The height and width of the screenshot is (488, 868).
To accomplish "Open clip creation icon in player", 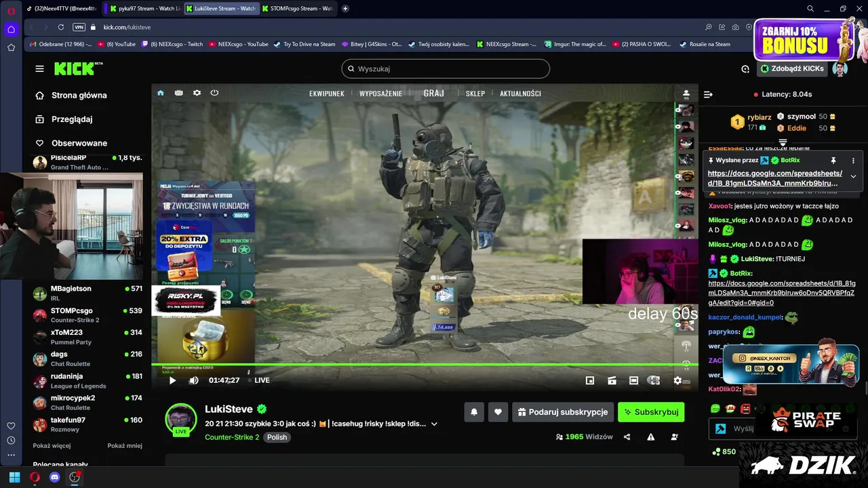I will tap(612, 381).
